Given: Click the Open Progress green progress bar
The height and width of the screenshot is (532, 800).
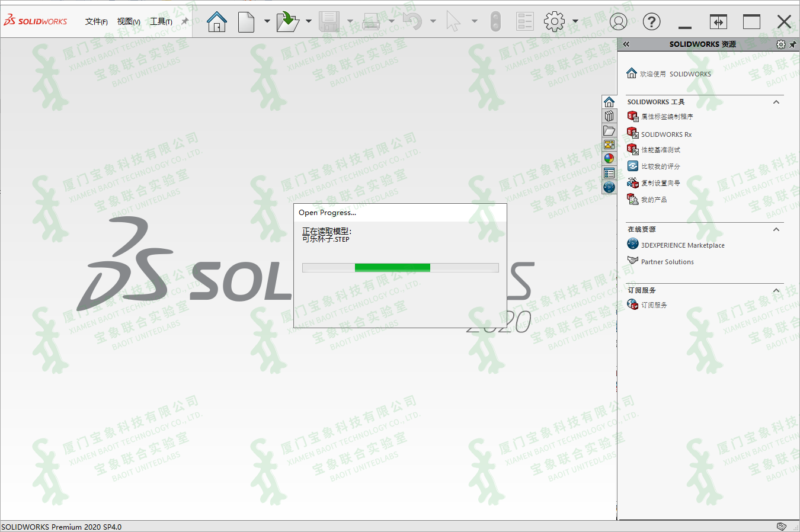Looking at the screenshot, I should (x=401, y=268).
